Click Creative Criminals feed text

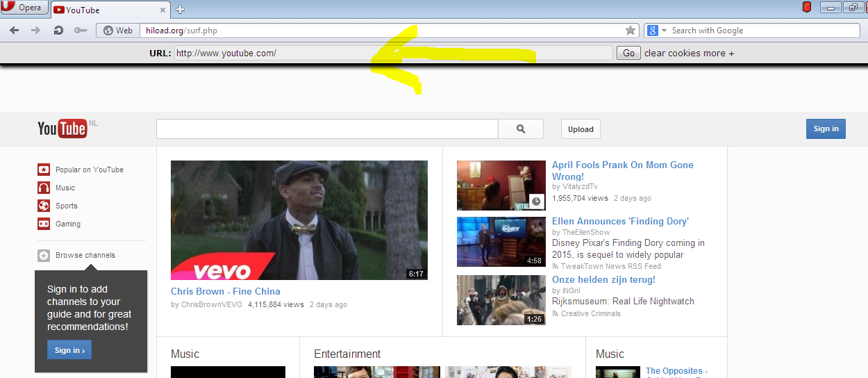pos(591,313)
